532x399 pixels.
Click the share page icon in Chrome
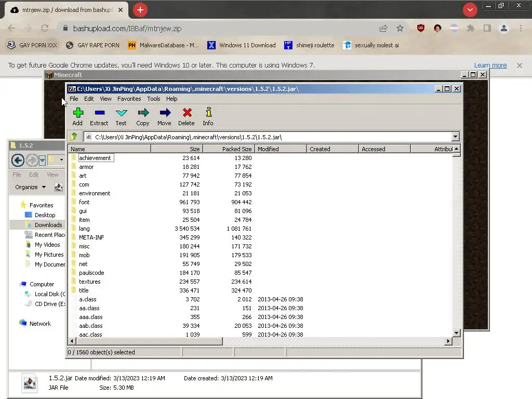383,28
